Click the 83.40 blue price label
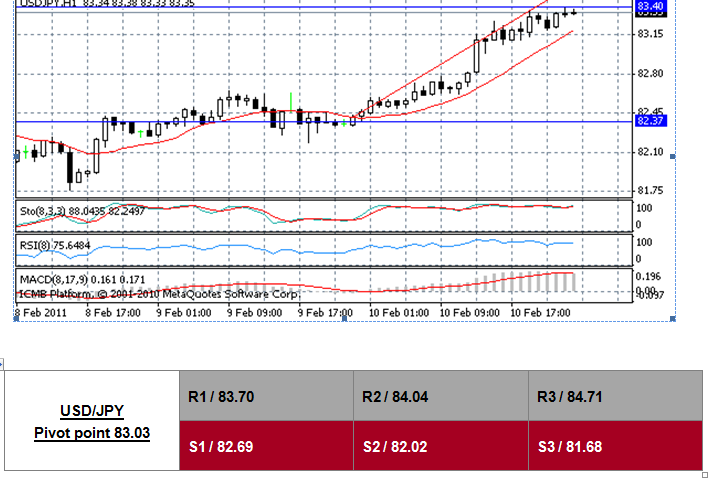Image resolution: width=709 pixels, height=481 pixels. (649, 6)
